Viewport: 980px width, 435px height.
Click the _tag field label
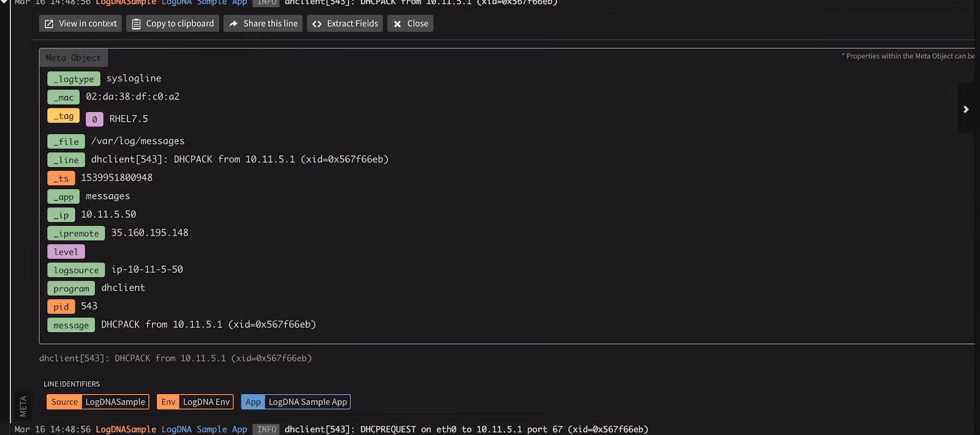click(x=63, y=116)
